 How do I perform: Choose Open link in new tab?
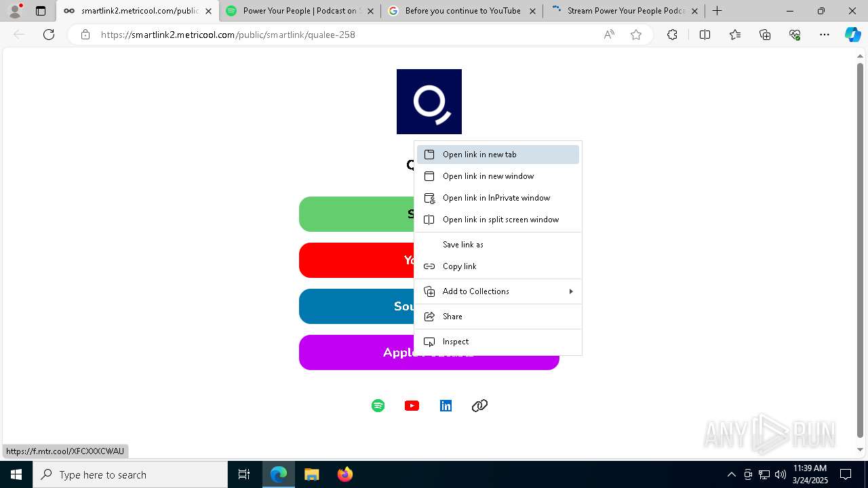point(498,155)
